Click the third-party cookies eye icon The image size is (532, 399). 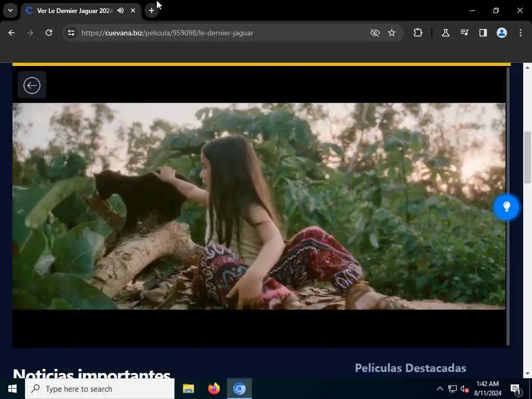[x=375, y=33]
